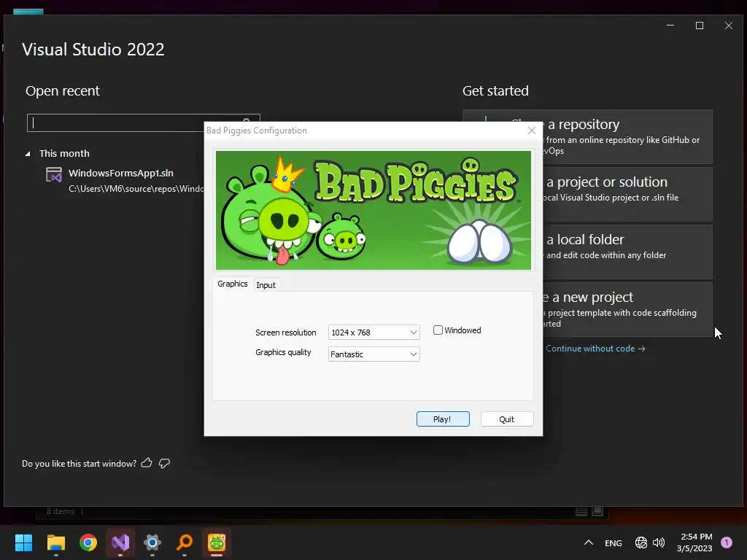Image resolution: width=747 pixels, height=560 pixels.
Task: Click the C:\Users\VM6\source\repos path text
Action: pyautogui.click(x=136, y=189)
